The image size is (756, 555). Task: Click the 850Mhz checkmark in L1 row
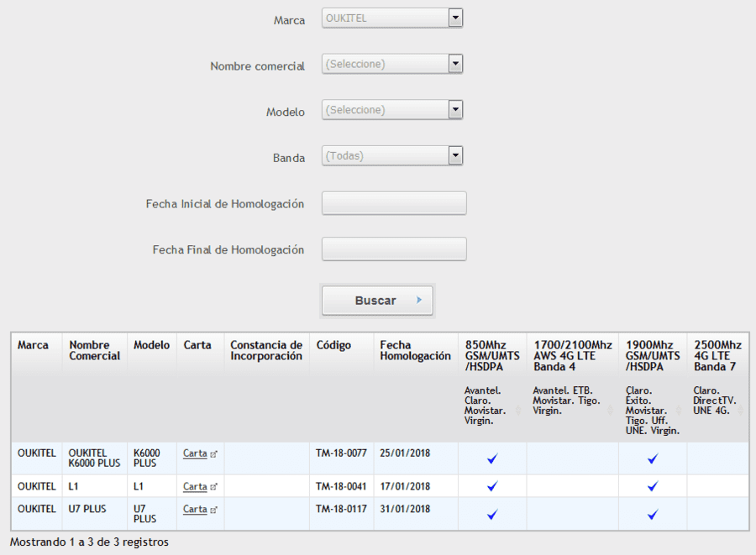coord(492,486)
